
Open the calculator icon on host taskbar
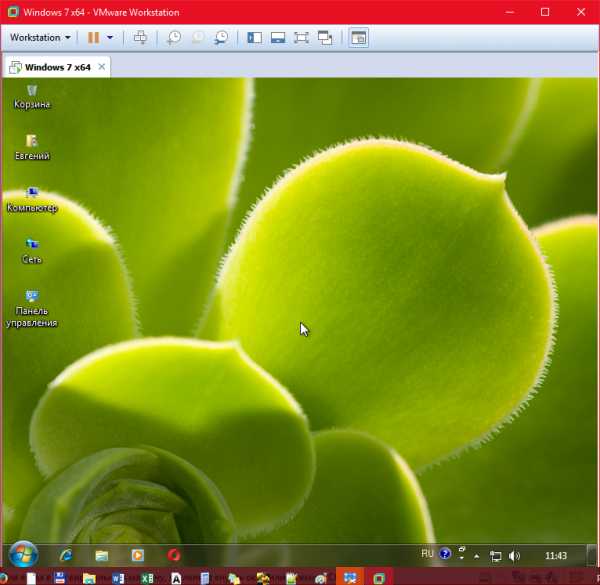(205, 578)
